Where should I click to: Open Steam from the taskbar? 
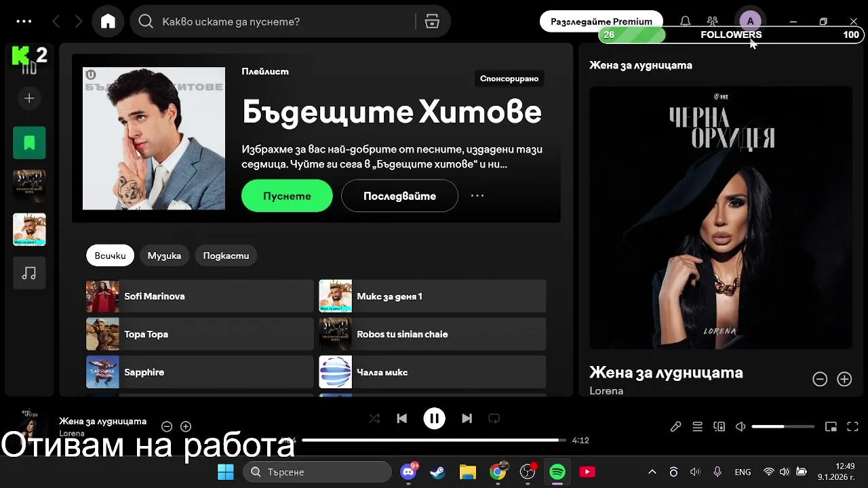click(438, 472)
